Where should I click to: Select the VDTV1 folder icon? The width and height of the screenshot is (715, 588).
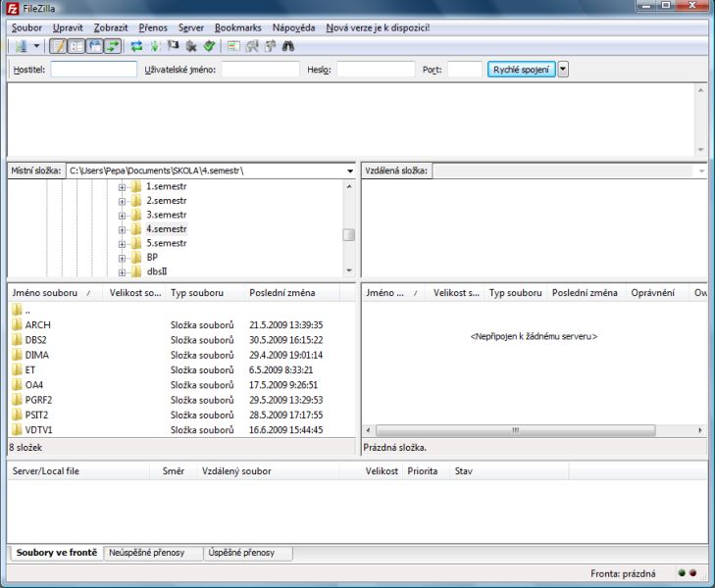17,429
